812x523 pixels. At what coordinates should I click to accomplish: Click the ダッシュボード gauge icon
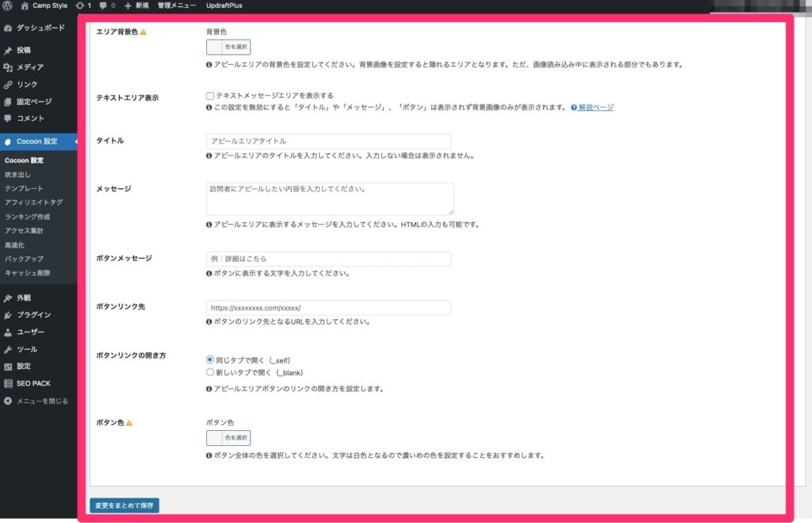[8, 28]
